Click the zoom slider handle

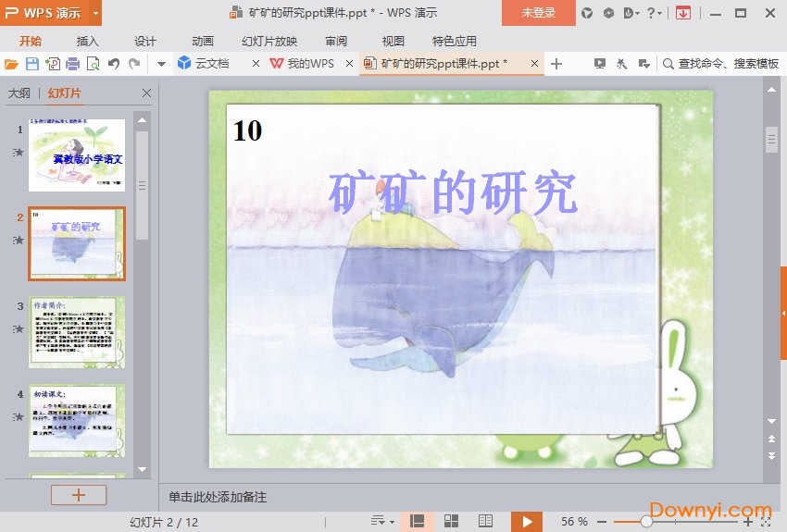646,522
